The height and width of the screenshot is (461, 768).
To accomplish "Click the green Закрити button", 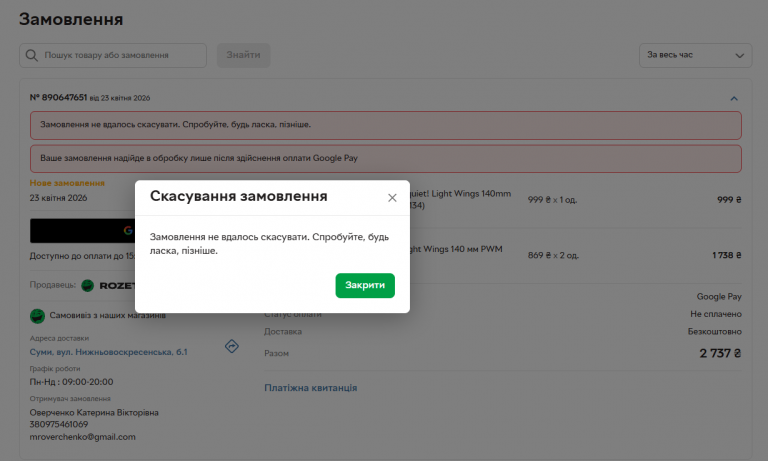I will pyautogui.click(x=365, y=285).
